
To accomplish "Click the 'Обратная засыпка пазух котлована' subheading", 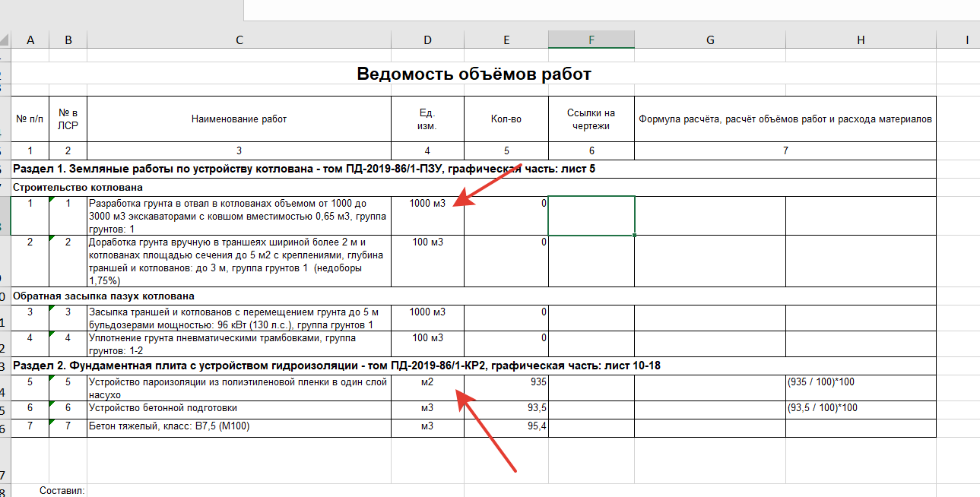I will pos(474,296).
